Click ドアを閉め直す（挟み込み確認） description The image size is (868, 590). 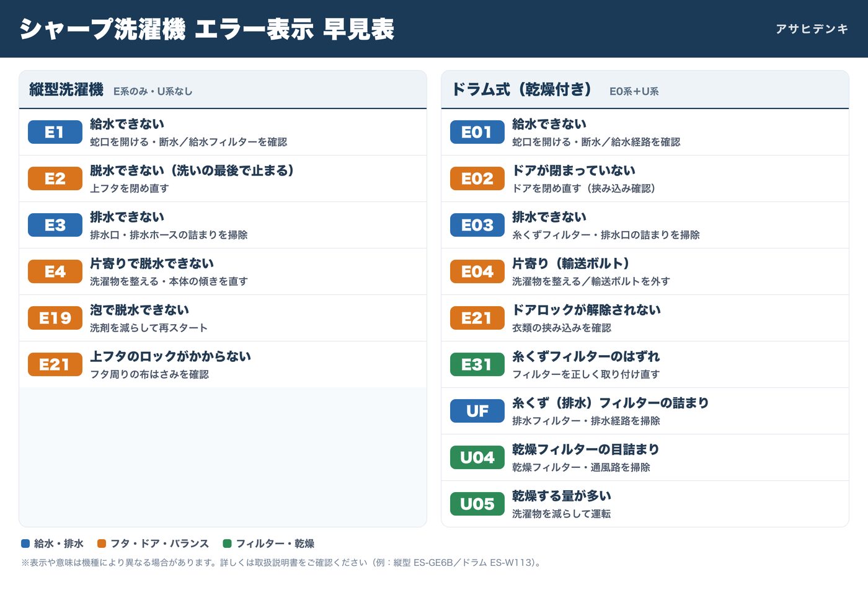pyautogui.click(x=584, y=188)
